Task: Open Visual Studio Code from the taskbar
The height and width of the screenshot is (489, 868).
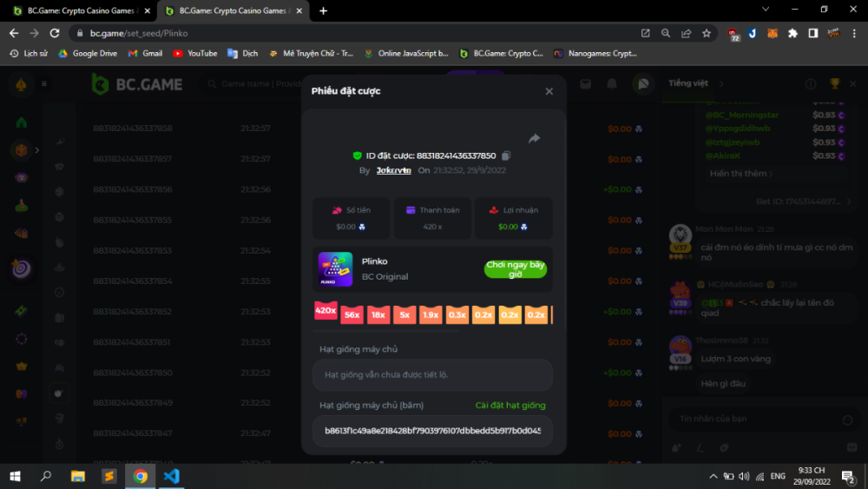Action: click(171, 476)
